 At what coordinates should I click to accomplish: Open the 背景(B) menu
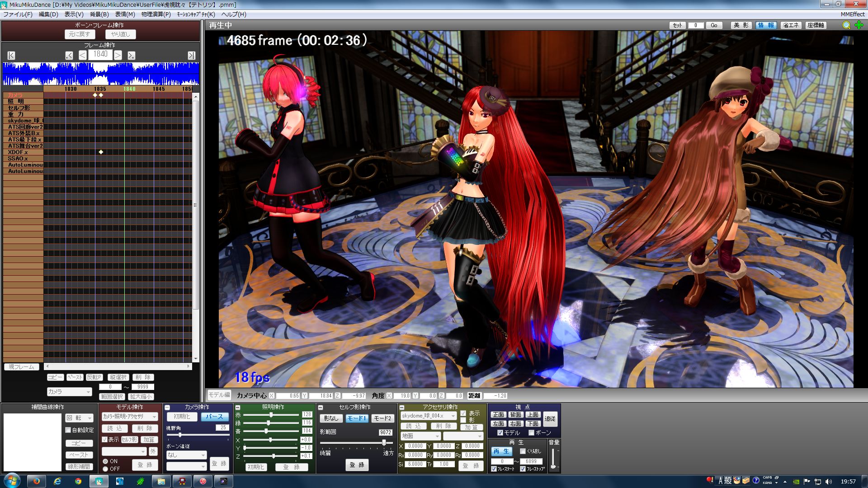(x=99, y=14)
